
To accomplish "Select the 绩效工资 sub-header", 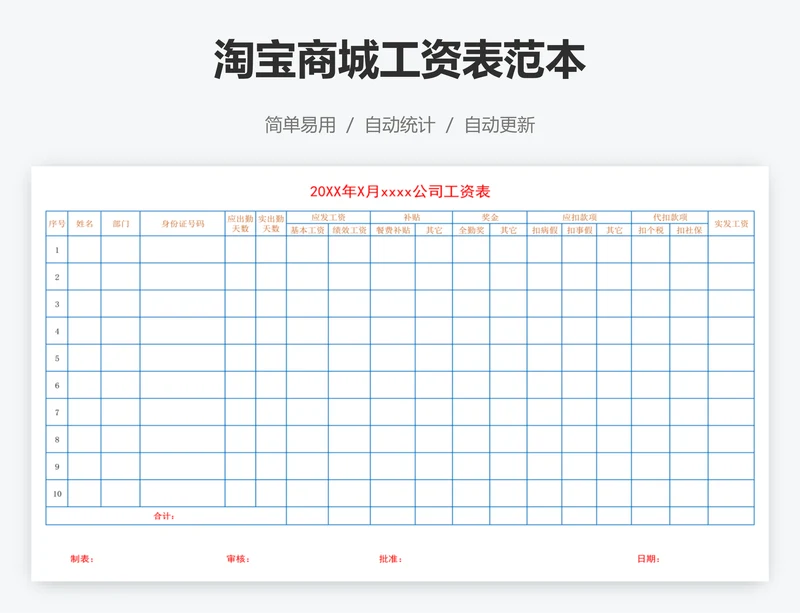I will tap(349, 230).
